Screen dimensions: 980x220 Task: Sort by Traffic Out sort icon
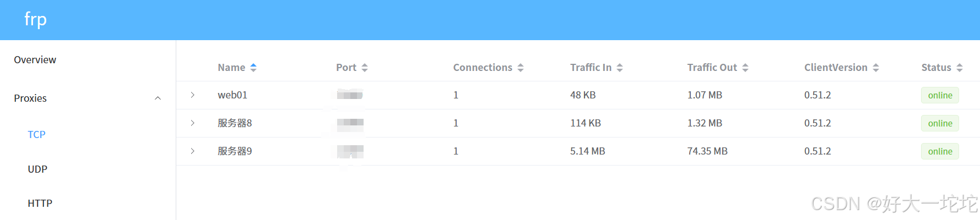(x=745, y=68)
